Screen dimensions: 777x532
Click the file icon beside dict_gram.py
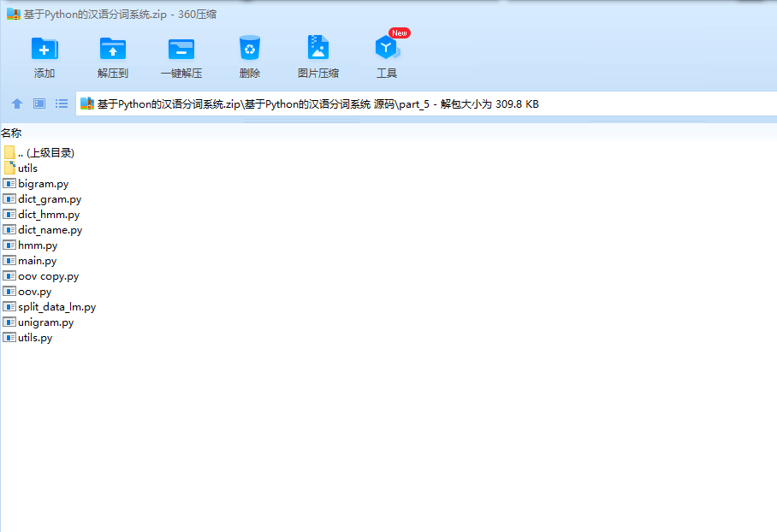pos(9,198)
